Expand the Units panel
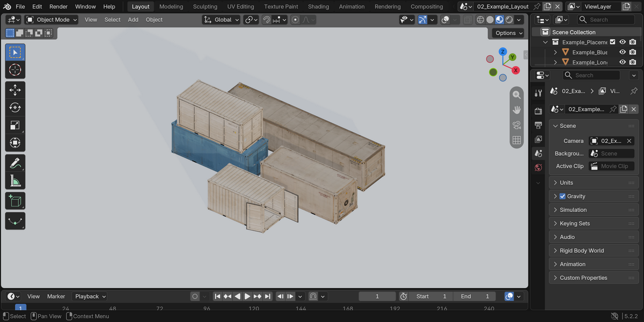Screen dimensions: 644x322 [594, 182]
